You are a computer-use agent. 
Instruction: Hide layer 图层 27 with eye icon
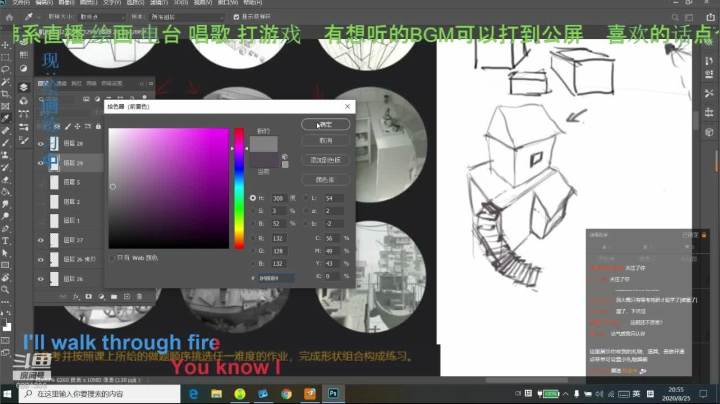[x=40, y=240]
